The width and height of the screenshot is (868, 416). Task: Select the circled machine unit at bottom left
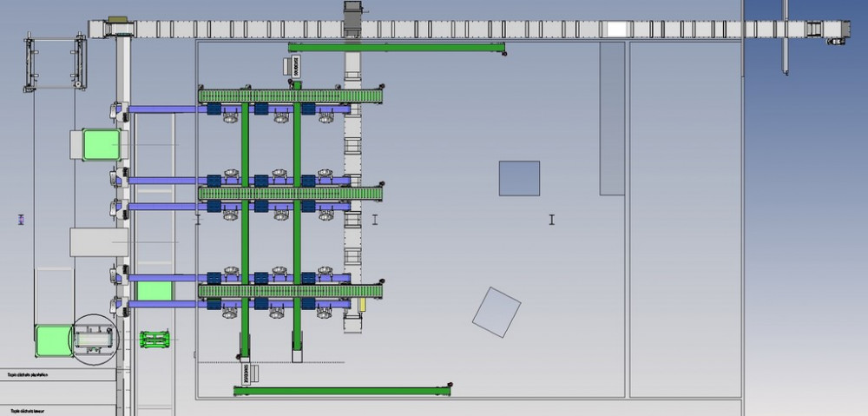click(92, 337)
